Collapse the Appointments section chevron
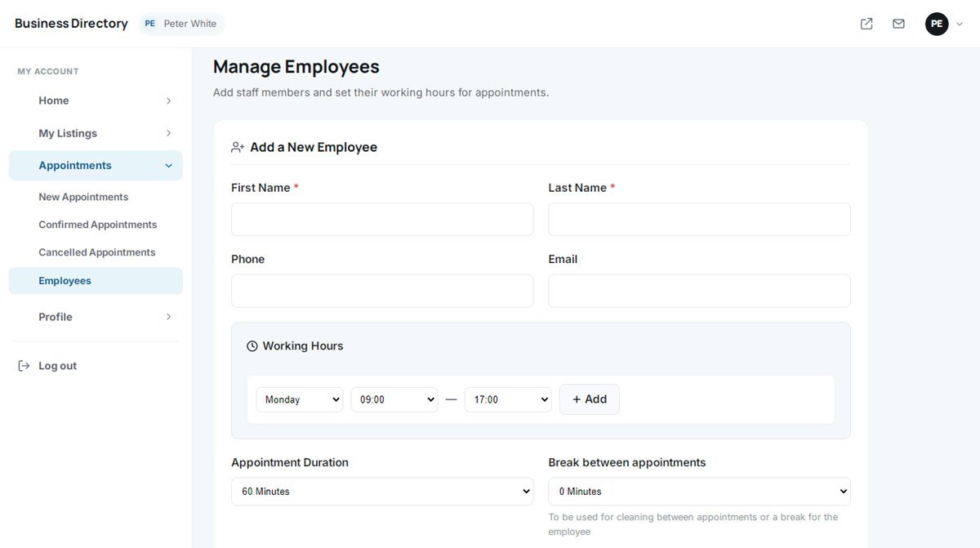 168,166
